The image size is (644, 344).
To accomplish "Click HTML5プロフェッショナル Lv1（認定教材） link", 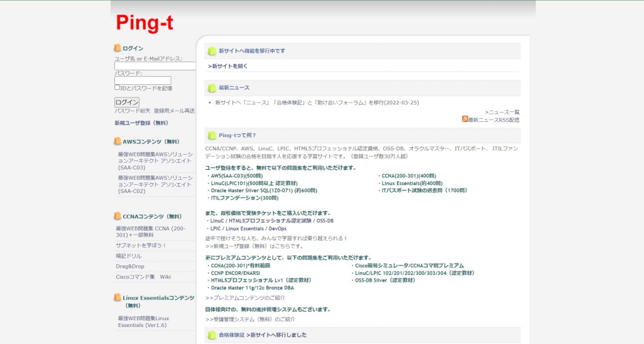I will click(x=261, y=280).
